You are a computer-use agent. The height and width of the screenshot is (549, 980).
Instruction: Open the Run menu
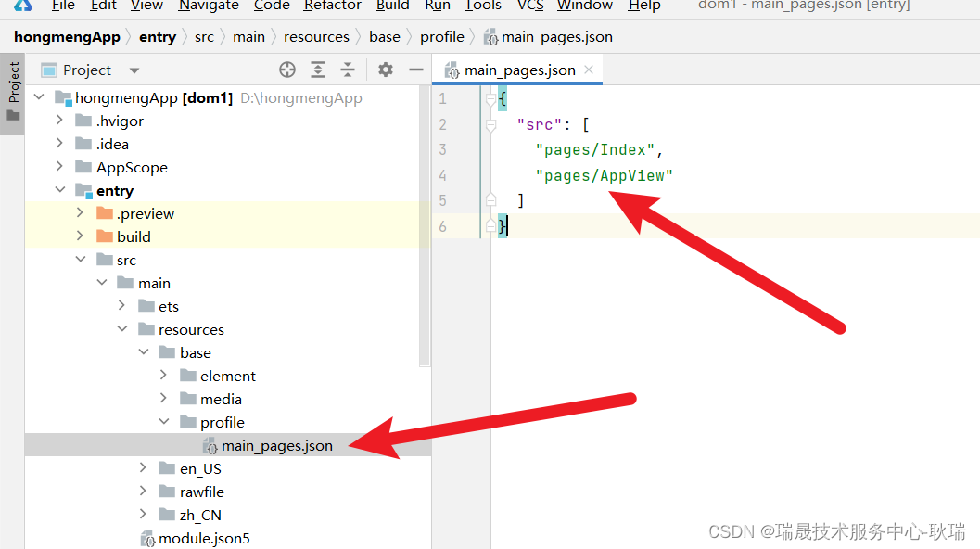click(438, 6)
